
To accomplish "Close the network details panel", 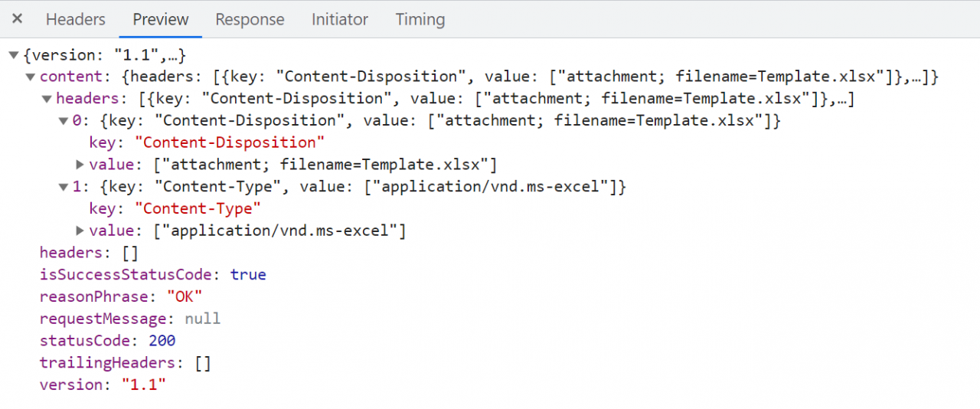I will 17,19.
